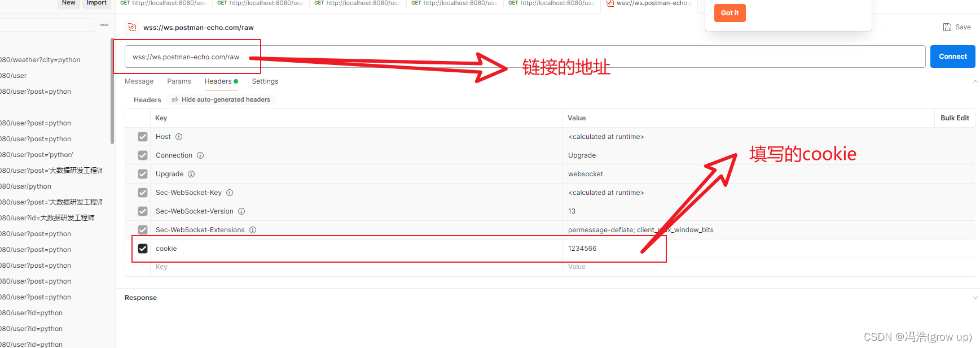Viewport: 980px width, 348px height.
Task: Open history item 080/user?post='python'
Action: (37, 155)
